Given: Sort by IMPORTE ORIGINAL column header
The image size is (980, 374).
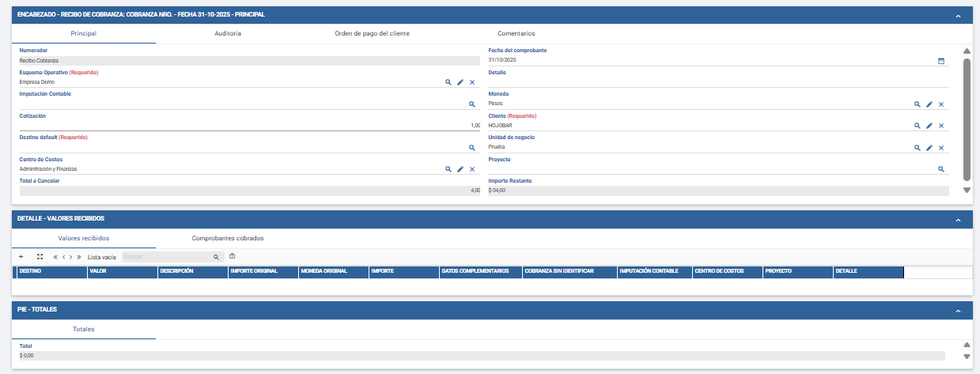Looking at the screenshot, I should (263, 271).
